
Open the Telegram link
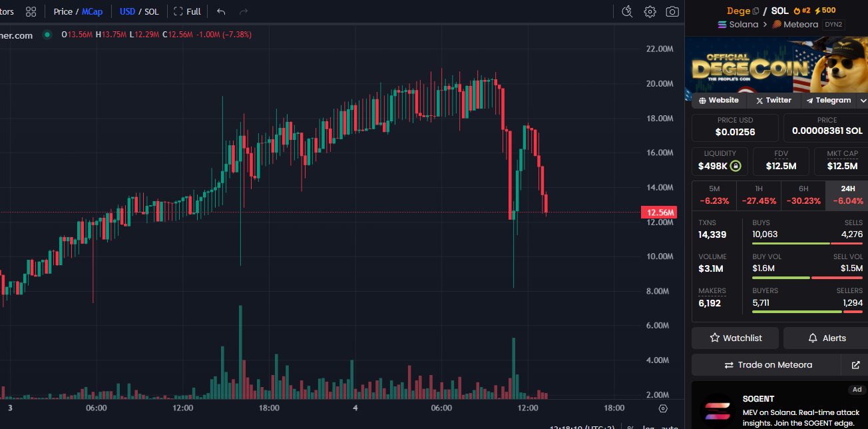[828, 101]
